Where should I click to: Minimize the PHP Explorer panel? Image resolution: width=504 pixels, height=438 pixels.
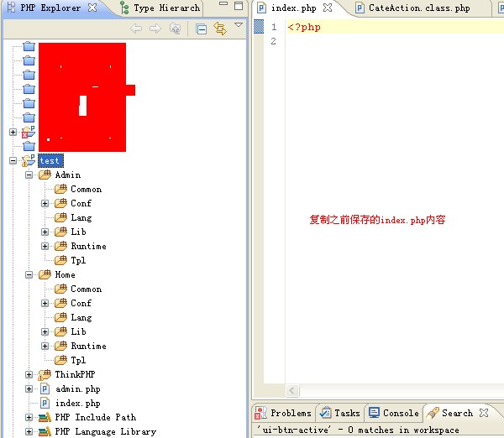tap(223, 4)
